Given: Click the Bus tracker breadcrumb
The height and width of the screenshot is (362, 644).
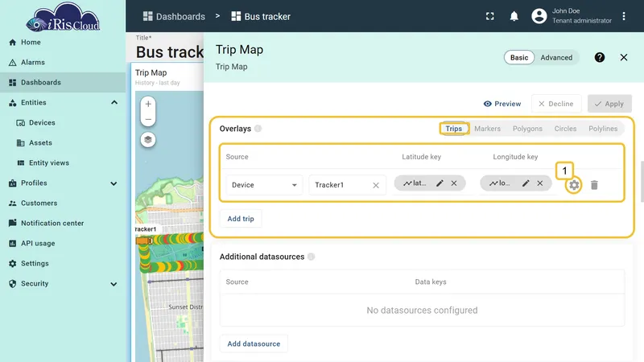Looking at the screenshot, I should coord(261,16).
